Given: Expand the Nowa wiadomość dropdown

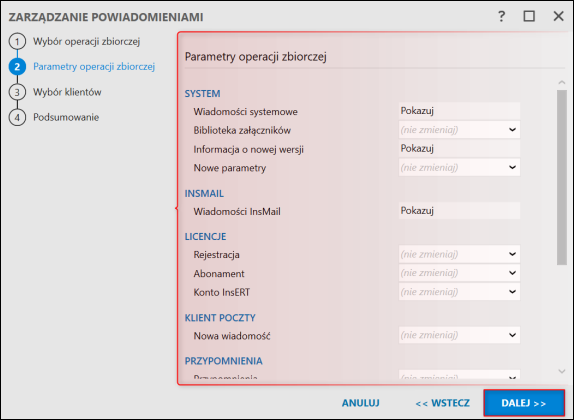Looking at the screenshot, I should [x=459, y=335].
